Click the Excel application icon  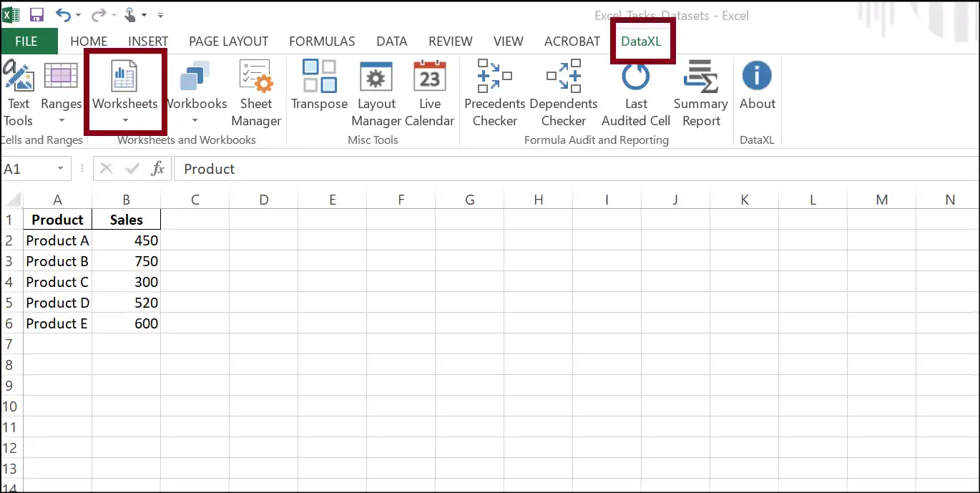pos(12,14)
